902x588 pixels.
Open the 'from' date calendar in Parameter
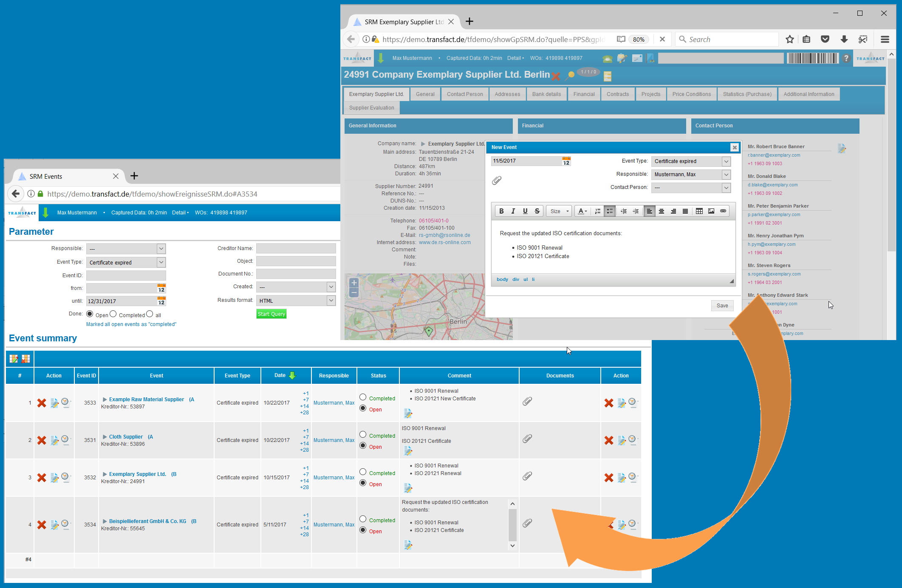(x=161, y=288)
